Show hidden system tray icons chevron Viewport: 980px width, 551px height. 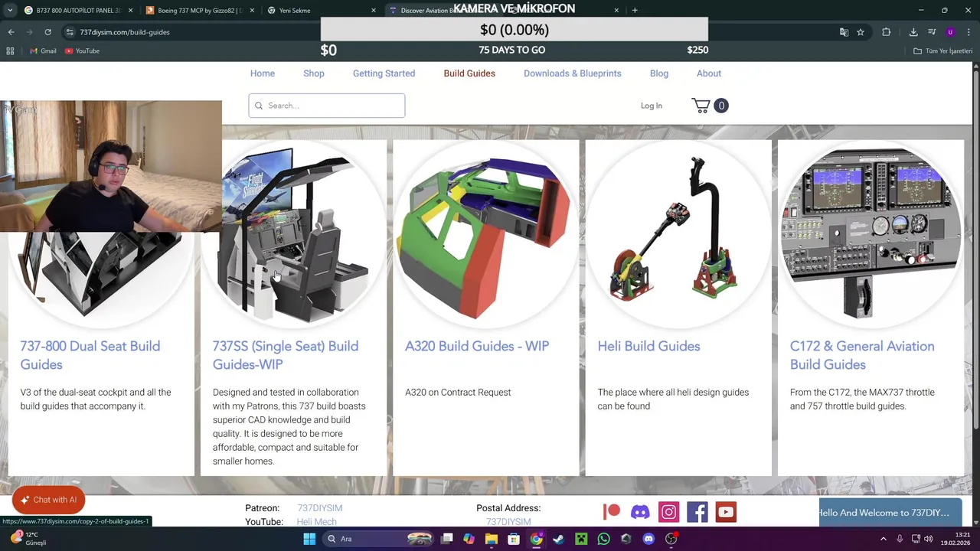(x=883, y=539)
